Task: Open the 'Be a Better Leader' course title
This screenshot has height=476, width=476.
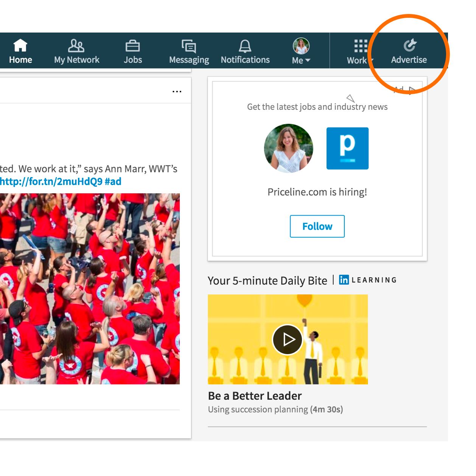Action: [x=255, y=396]
